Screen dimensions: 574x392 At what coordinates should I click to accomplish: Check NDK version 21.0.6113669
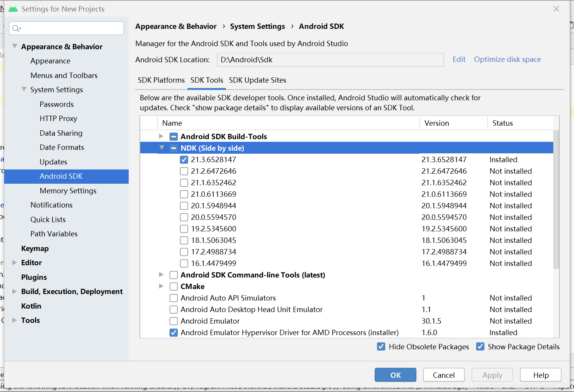184,194
